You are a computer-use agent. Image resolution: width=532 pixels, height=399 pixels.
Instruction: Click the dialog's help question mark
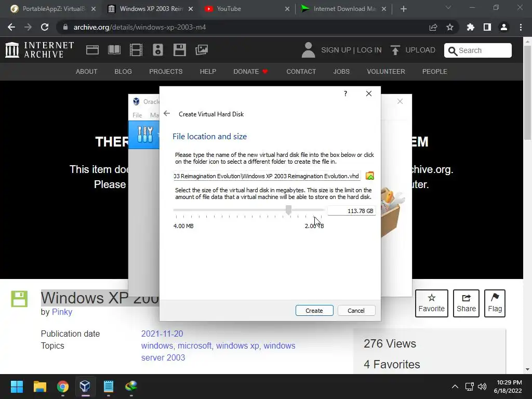click(x=345, y=94)
